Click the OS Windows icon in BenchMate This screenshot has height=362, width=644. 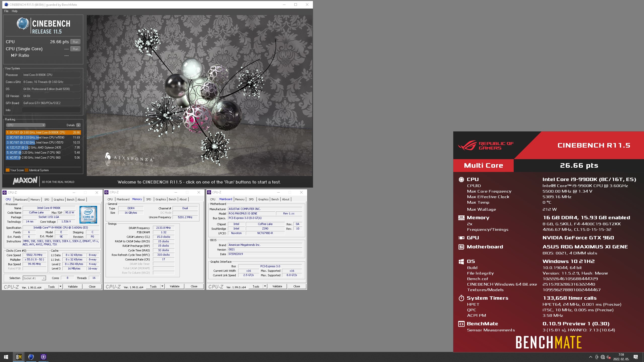pyautogui.click(x=461, y=261)
